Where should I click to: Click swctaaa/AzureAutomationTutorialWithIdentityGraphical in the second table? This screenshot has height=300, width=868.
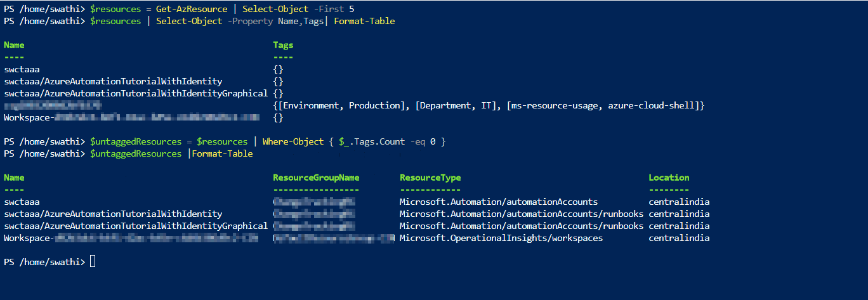click(x=136, y=226)
